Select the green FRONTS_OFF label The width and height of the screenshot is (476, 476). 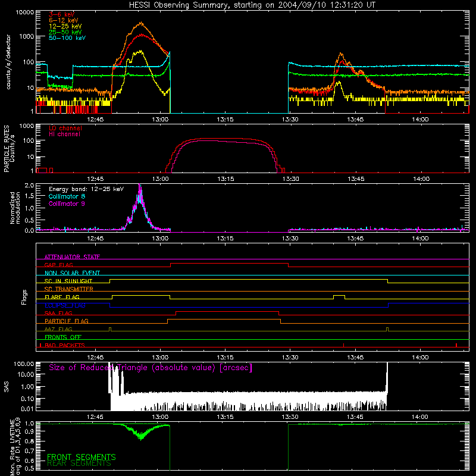(x=63, y=337)
